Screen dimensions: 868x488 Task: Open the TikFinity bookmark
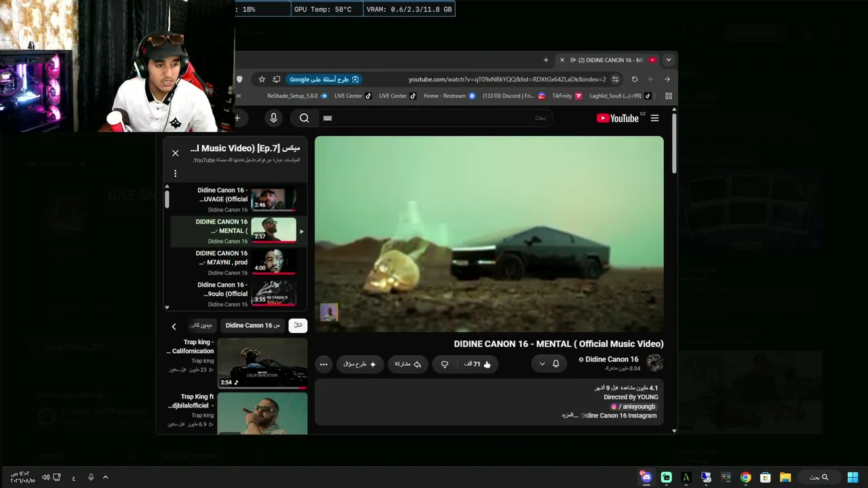pos(567,96)
